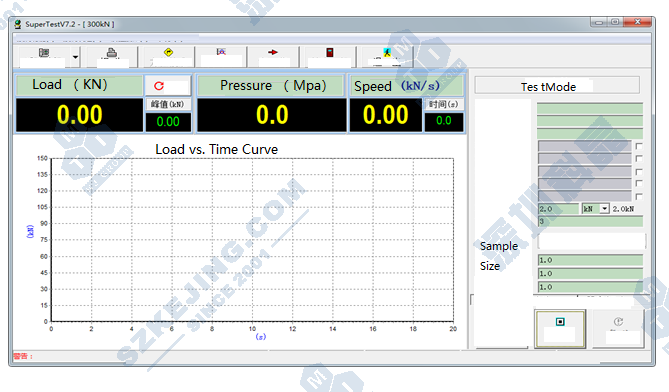Click the 2.0 value input field

click(558, 209)
